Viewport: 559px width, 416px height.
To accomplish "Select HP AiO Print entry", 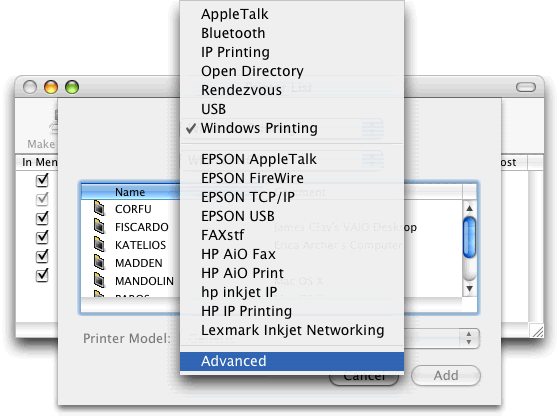I will click(292, 273).
